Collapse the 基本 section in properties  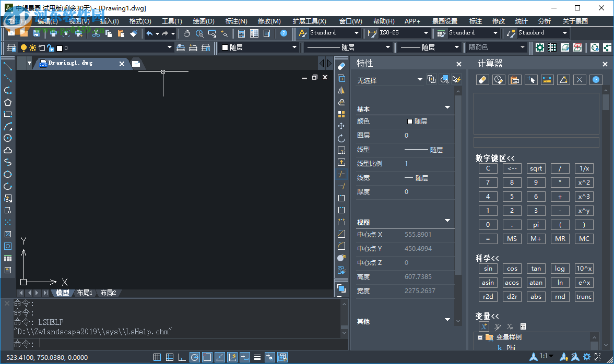(447, 107)
